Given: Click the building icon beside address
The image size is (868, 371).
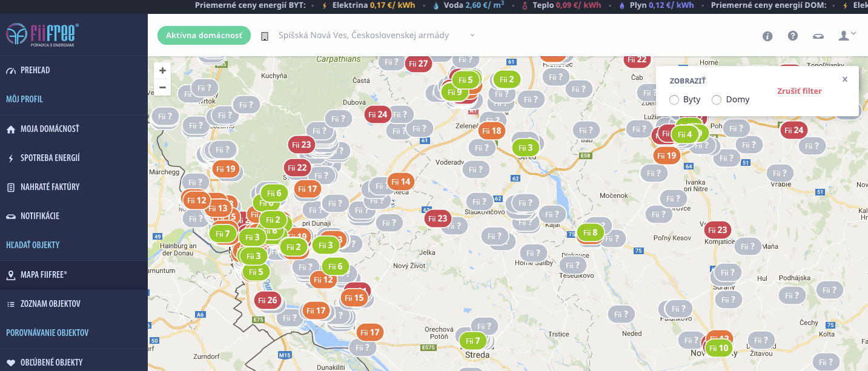Looking at the screenshot, I should click(265, 36).
